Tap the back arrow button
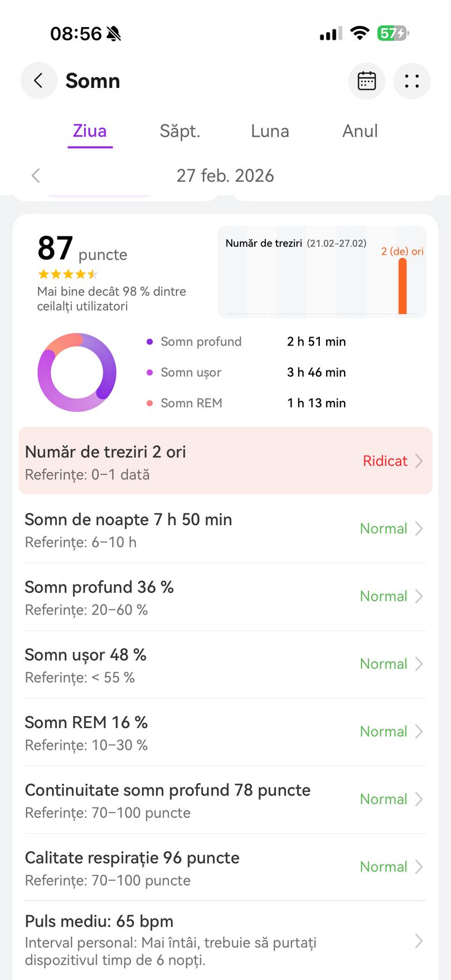Image resolution: width=451 pixels, height=980 pixels. (39, 81)
